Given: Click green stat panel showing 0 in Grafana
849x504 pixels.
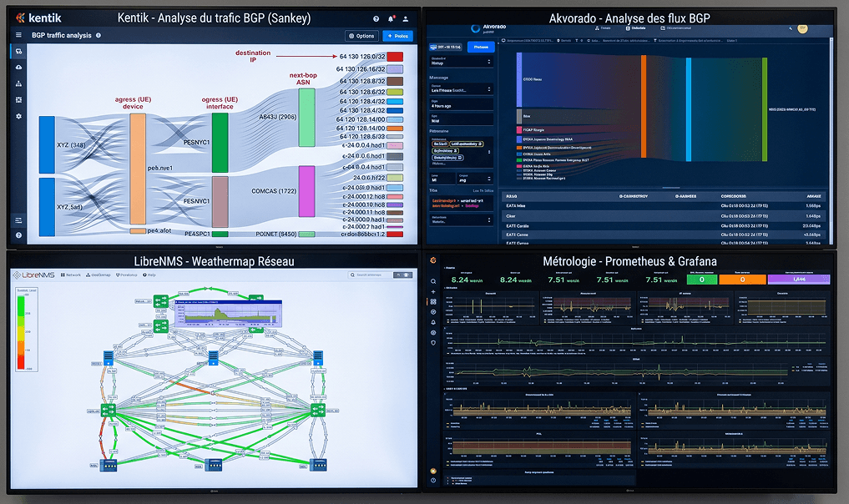Looking at the screenshot, I should (702, 280).
